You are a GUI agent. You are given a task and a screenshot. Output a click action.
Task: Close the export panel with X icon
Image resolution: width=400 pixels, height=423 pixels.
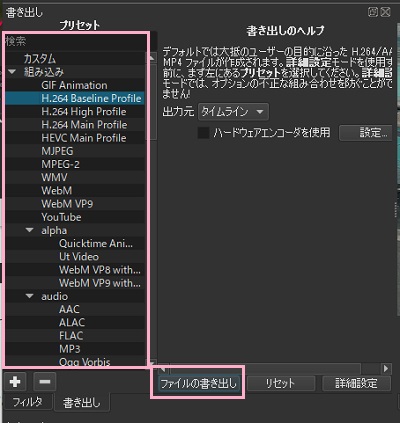pos(385,12)
